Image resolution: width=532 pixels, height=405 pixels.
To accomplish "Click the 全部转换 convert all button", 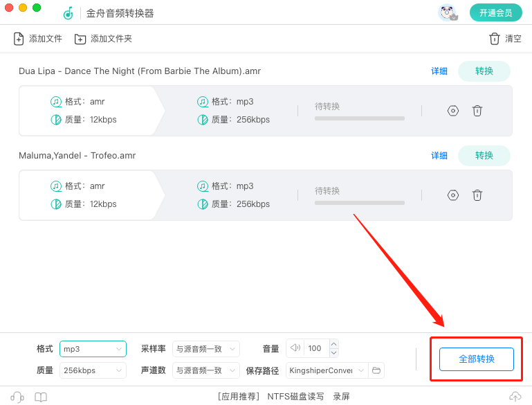I will [477, 359].
